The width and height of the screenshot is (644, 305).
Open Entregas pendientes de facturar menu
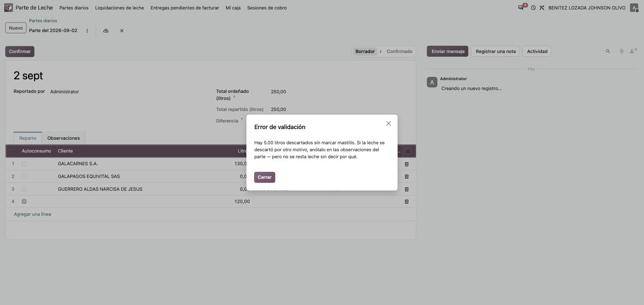point(185,8)
